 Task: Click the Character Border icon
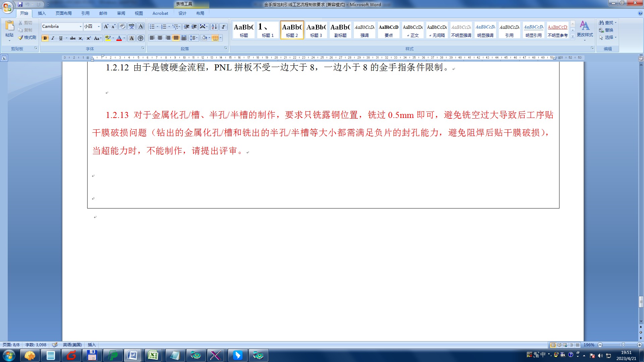(141, 26)
